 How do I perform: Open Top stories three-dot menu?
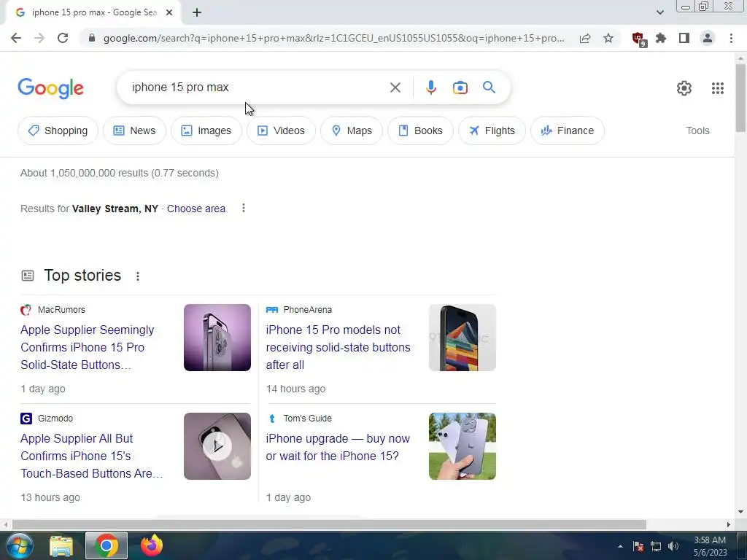tap(138, 276)
